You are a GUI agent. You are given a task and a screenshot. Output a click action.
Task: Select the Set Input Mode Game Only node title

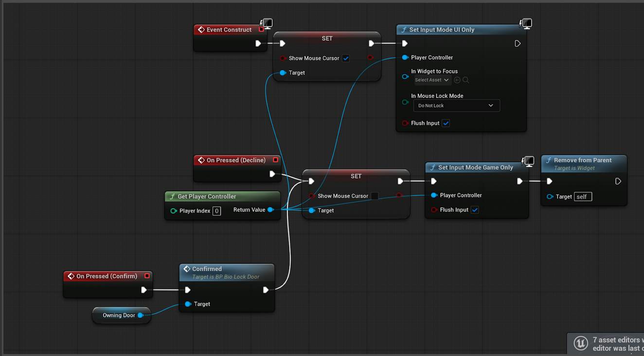point(476,168)
